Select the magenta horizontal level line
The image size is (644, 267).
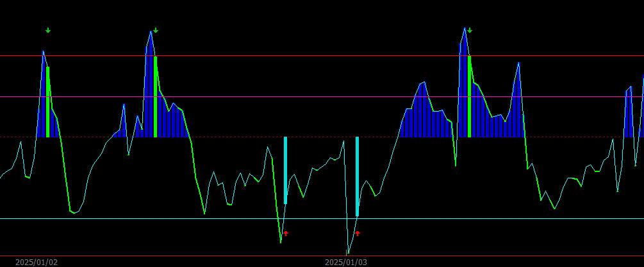pos(322,97)
